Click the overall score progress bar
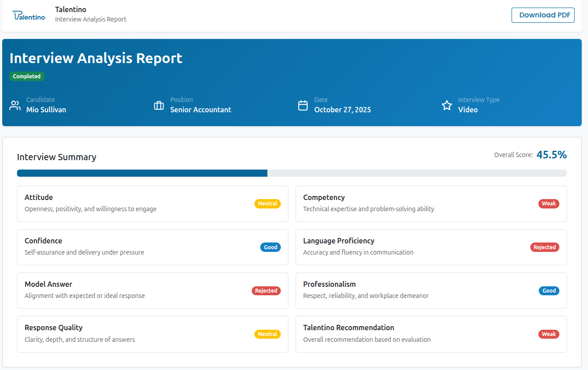This screenshot has width=588, height=370. [292, 173]
